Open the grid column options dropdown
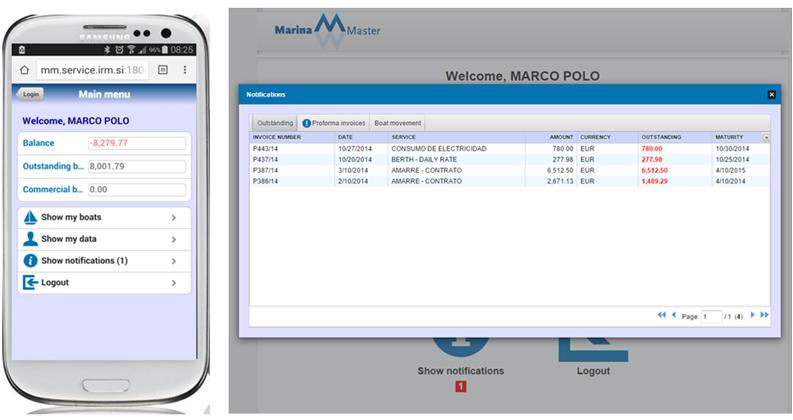The height and width of the screenshot is (420, 793). tap(766, 137)
